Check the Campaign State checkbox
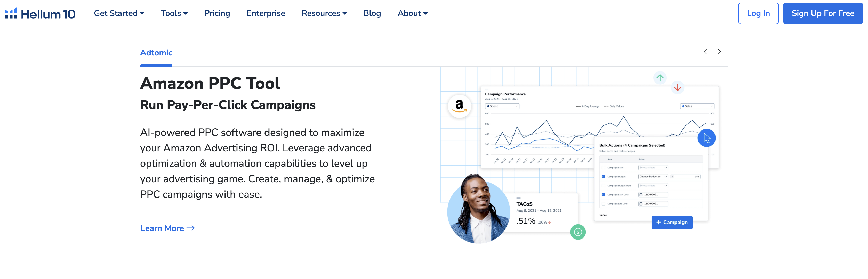Image resolution: width=868 pixels, height=279 pixels. click(x=603, y=168)
